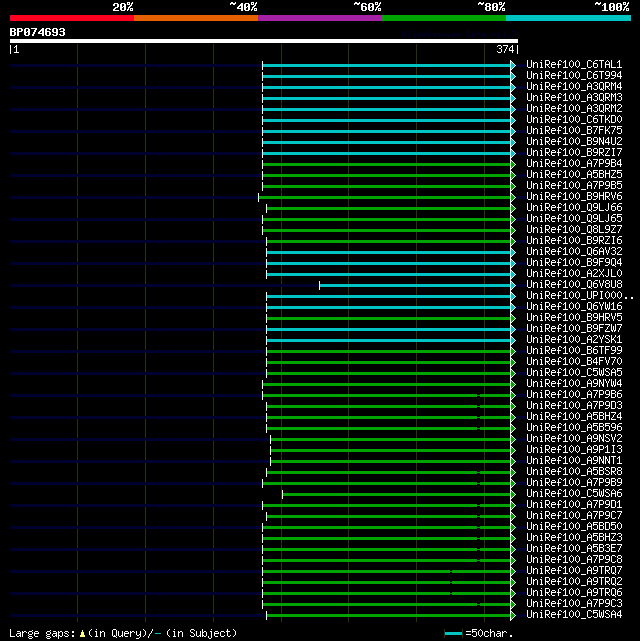Select the UniRef100_B9N4U2 label
This screenshot has width=640, height=641.
(574, 141)
